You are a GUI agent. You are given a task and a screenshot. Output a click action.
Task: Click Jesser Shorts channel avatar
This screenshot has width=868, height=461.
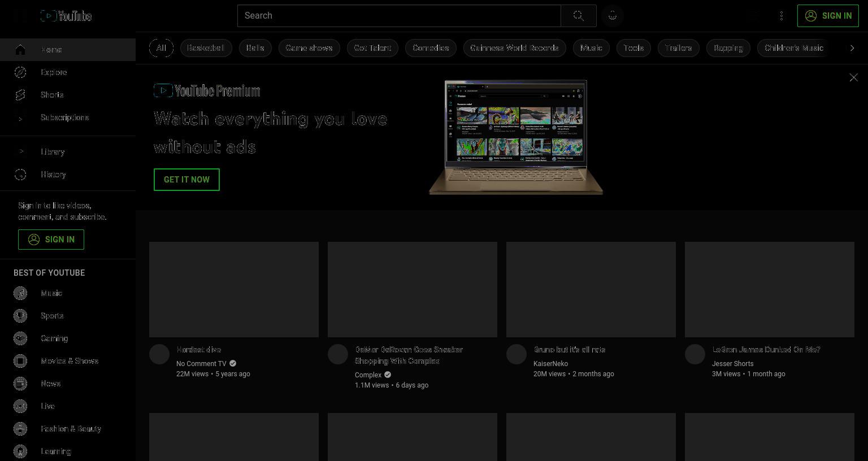coord(695,354)
